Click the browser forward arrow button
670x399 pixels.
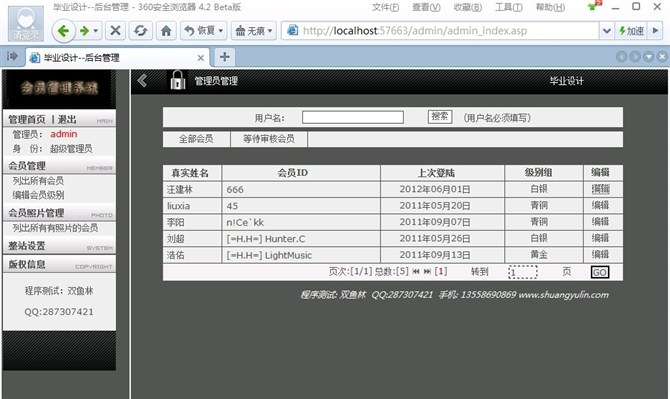tap(84, 31)
